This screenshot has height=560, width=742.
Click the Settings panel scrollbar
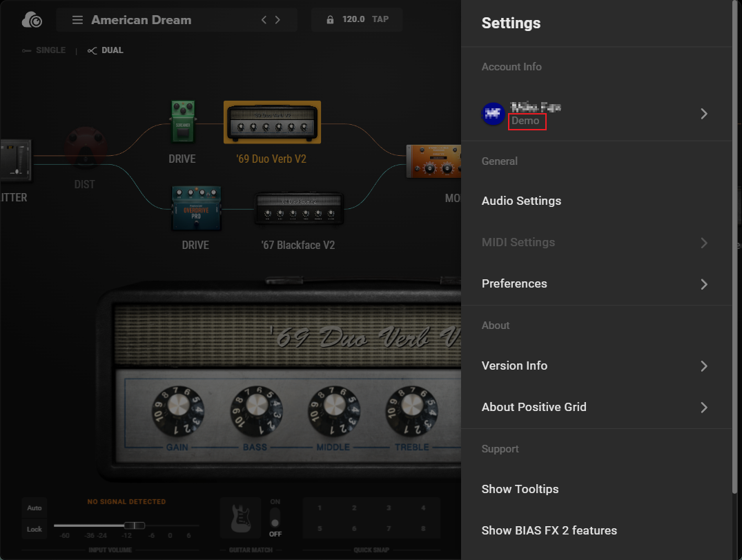[x=735, y=247]
